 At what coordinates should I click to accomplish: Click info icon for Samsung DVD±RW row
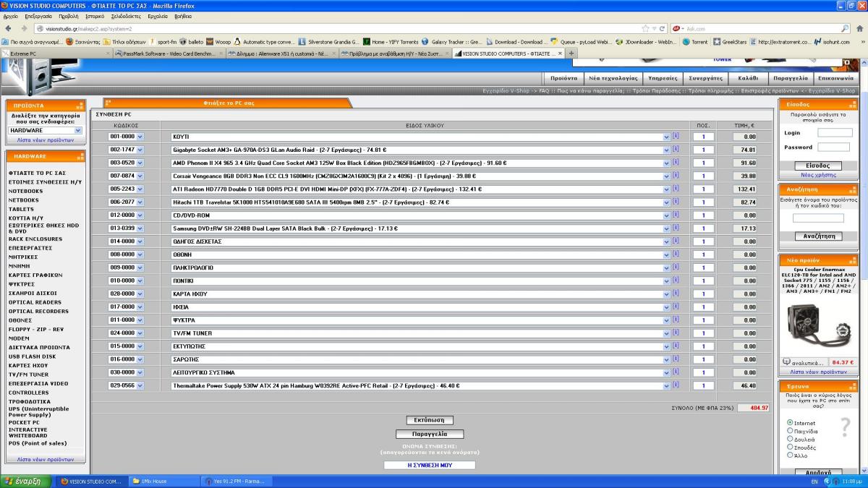[x=676, y=228]
